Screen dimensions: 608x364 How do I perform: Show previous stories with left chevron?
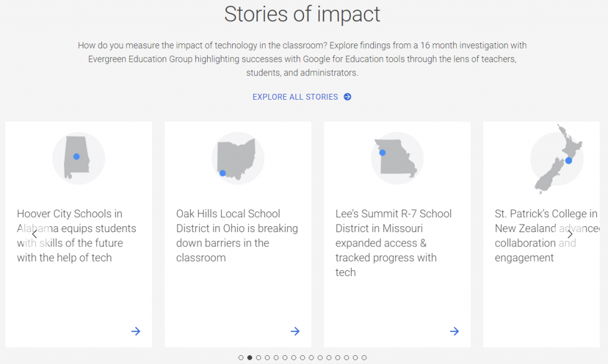click(x=34, y=234)
